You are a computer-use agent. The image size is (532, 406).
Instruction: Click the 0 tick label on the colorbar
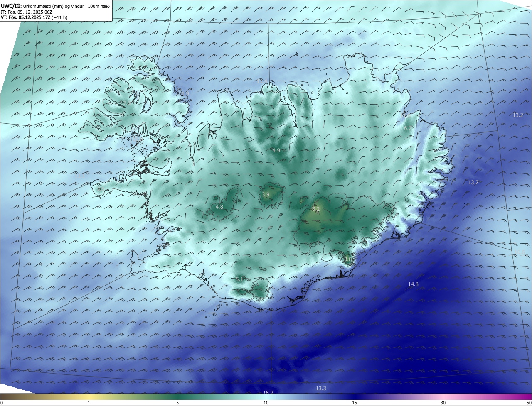click(2, 403)
